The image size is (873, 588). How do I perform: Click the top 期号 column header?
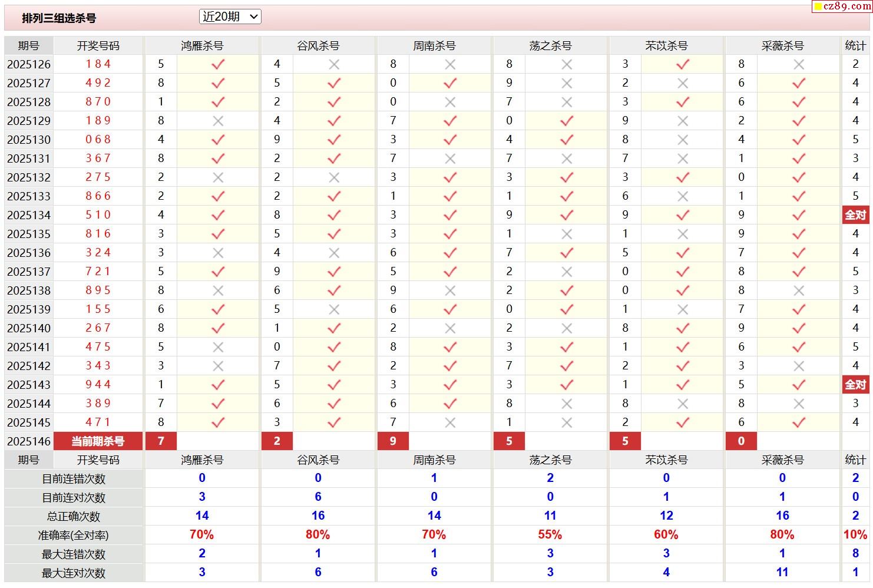pos(29,46)
